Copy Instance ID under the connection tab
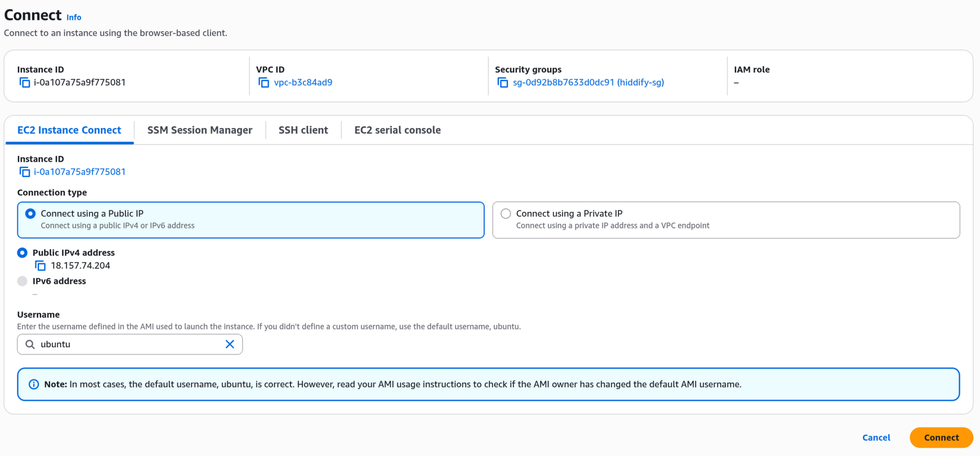 (24, 171)
